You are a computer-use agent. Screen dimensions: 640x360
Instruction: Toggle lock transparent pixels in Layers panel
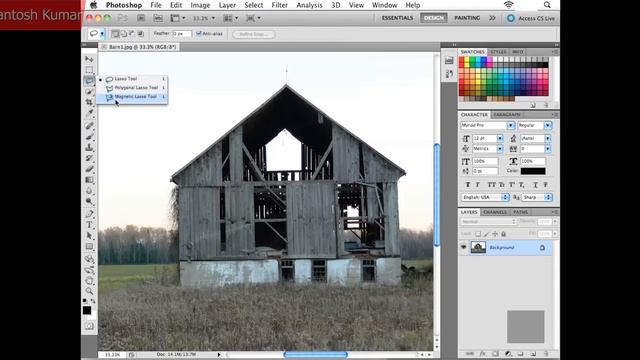pyautogui.click(x=478, y=234)
